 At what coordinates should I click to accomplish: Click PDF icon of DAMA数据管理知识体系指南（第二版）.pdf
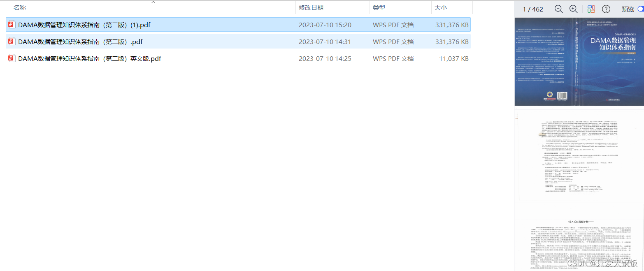coord(12,42)
